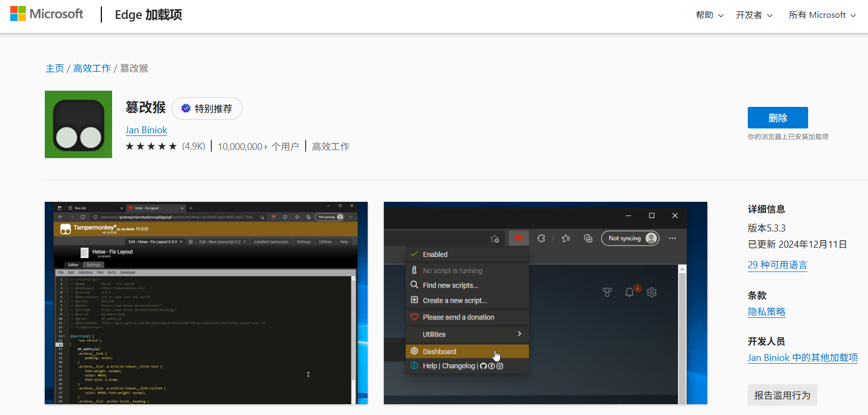This screenshot has width=868, height=415.
Task: Expand the 所有 Microsoft menu
Action: click(x=822, y=15)
